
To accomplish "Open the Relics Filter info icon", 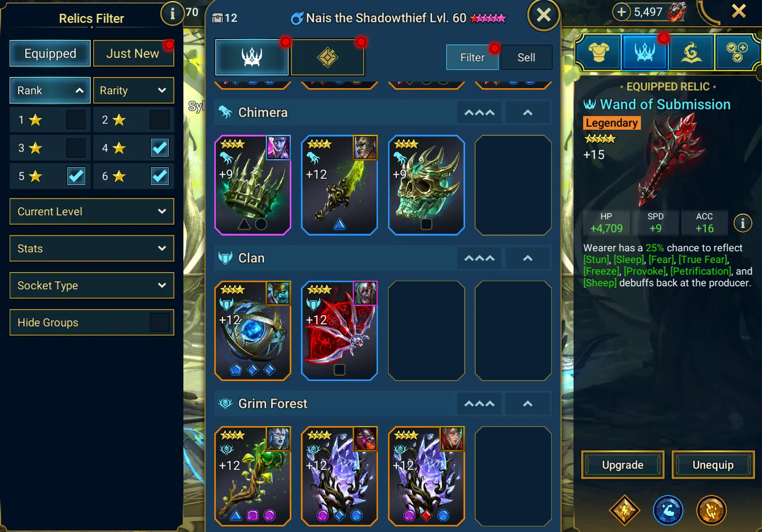I will pos(172,14).
